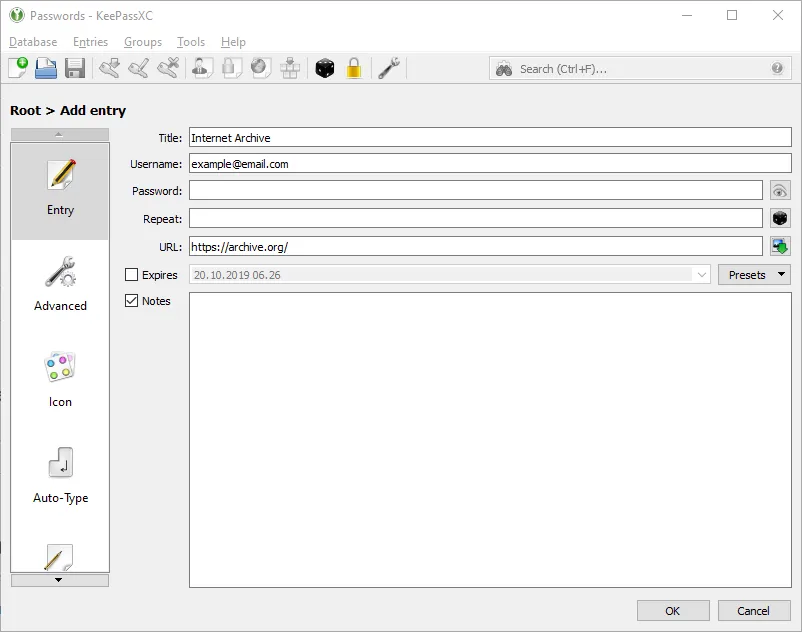Focus the Repeat password field
Image resolution: width=802 pixels, height=632 pixels.
click(x=476, y=218)
